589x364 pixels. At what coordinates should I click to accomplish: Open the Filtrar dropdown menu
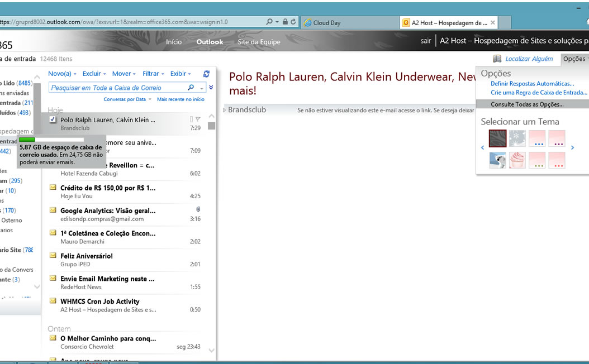click(153, 74)
